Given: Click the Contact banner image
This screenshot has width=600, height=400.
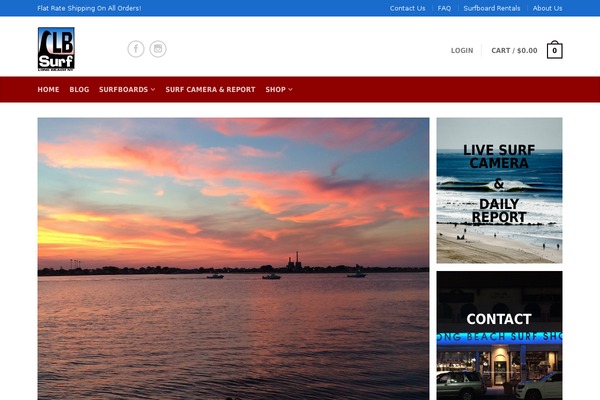Looking at the screenshot, I should 499,335.
